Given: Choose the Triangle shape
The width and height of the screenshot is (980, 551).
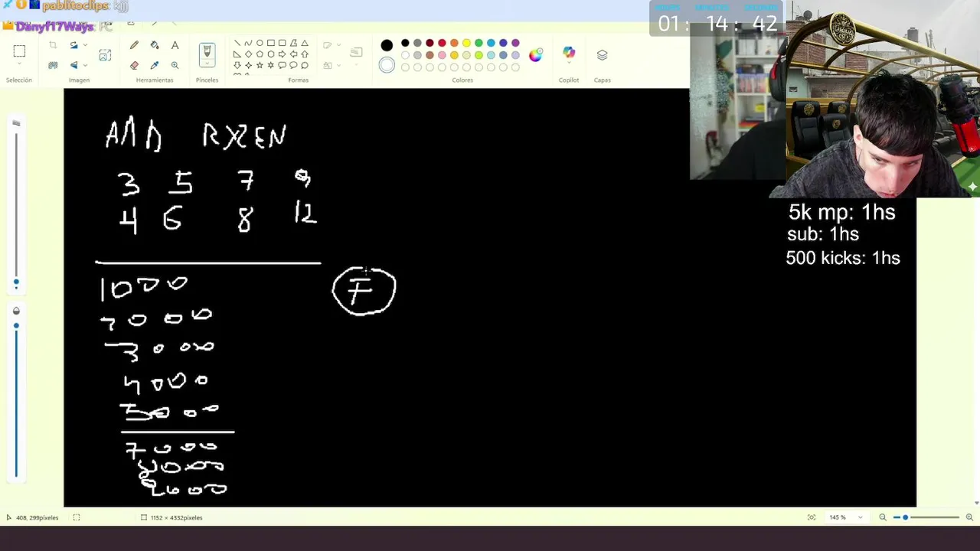Looking at the screenshot, I should point(305,43).
